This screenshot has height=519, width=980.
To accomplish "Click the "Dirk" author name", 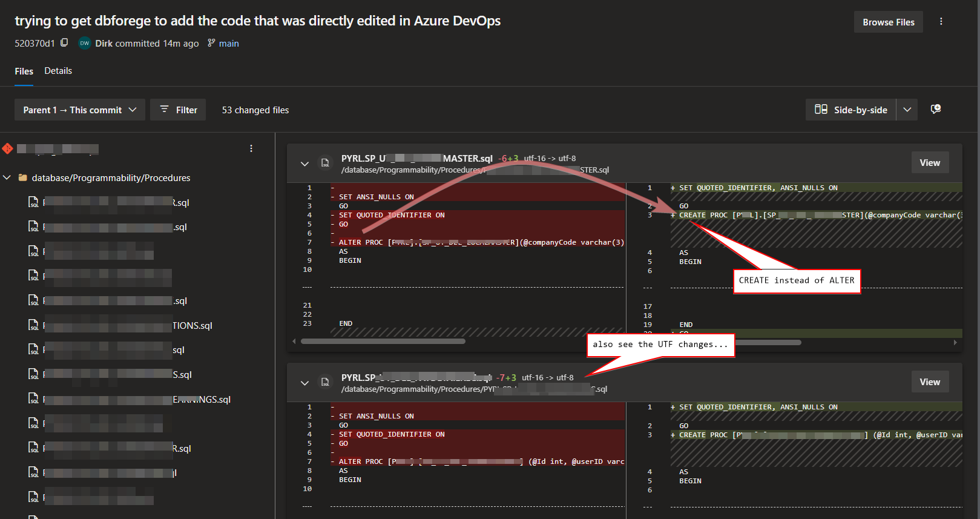I will 104,43.
